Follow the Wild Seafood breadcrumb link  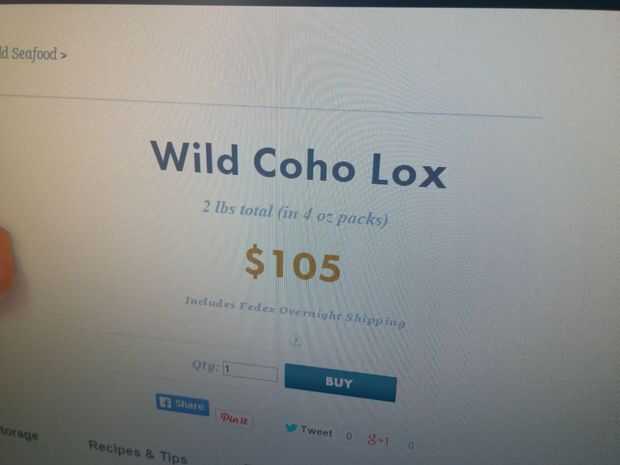click(x=28, y=53)
